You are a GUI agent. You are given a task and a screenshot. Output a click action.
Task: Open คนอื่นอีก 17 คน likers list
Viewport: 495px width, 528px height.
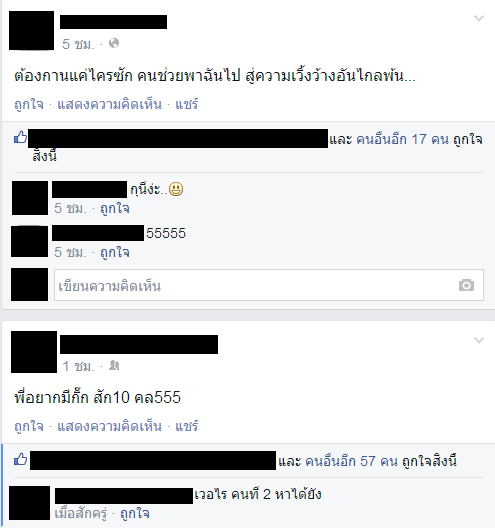point(402,139)
